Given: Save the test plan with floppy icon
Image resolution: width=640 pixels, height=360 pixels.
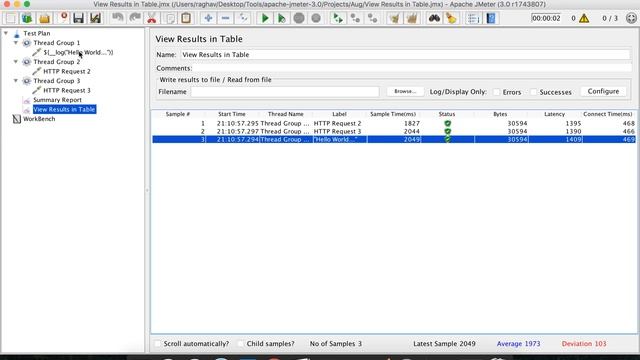Looking at the screenshot, I should click(x=78, y=18).
